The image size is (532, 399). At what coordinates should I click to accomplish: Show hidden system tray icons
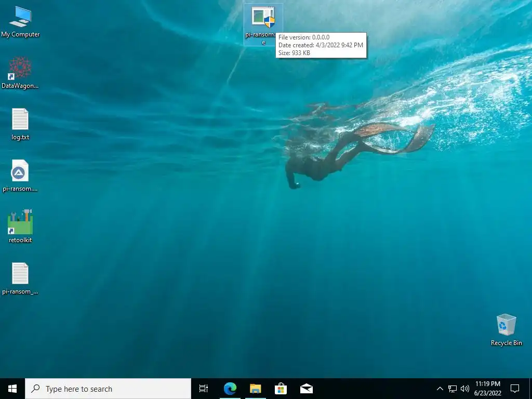[x=440, y=389]
